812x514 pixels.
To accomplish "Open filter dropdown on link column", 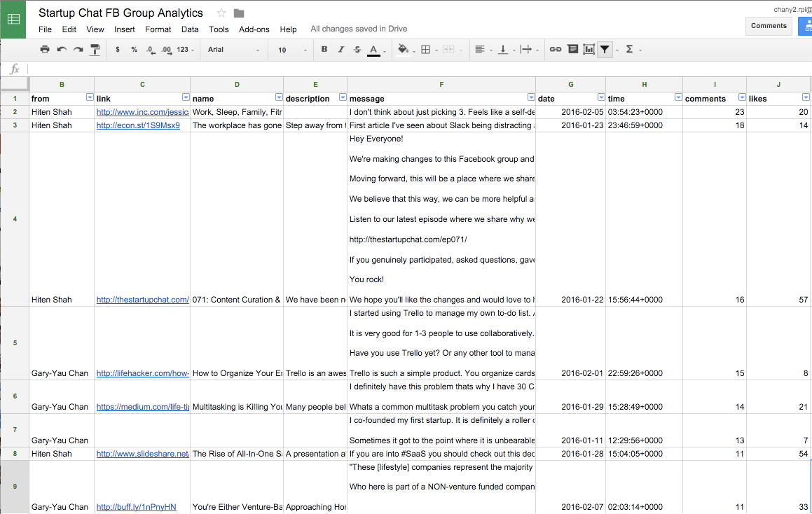I will (x=186, y=97).
